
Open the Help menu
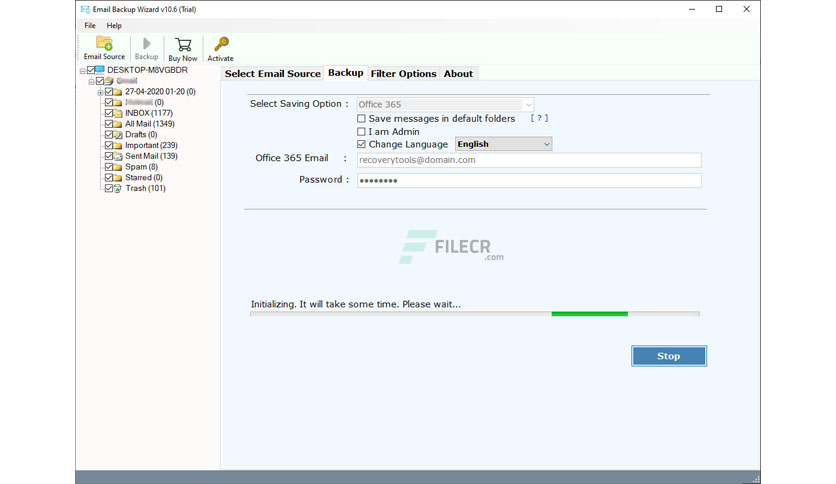pos(114,25)
